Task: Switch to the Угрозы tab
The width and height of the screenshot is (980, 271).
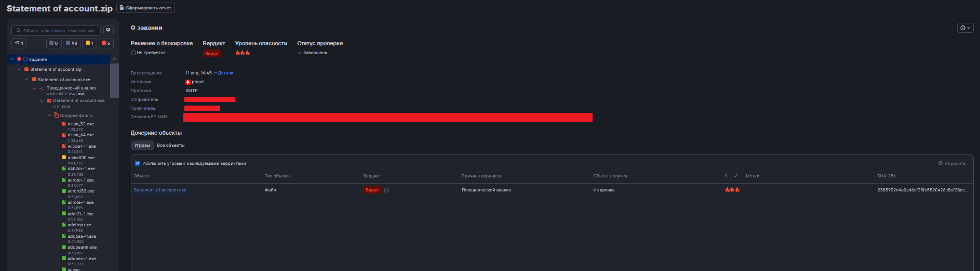Action: (142, 145)
